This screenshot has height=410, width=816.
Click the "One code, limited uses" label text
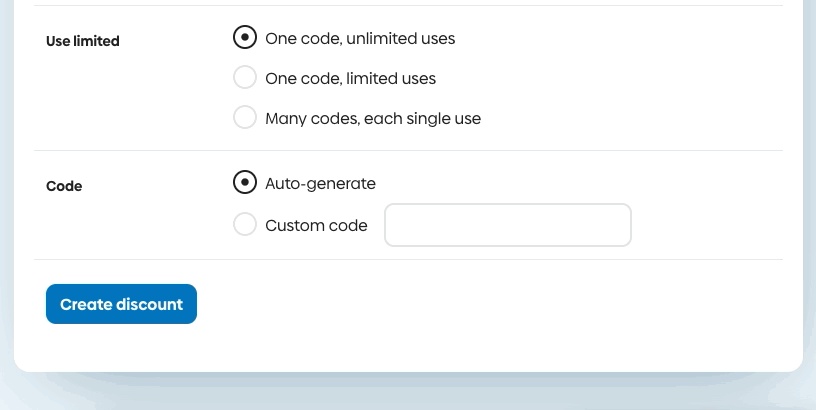[350, 78]
